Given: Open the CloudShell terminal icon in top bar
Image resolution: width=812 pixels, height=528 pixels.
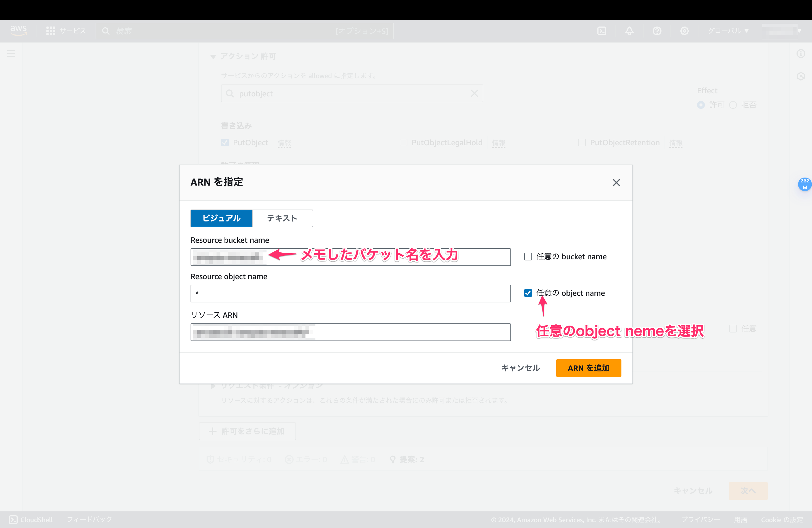Looking at the screenshot, I should (x=602, y=31).
